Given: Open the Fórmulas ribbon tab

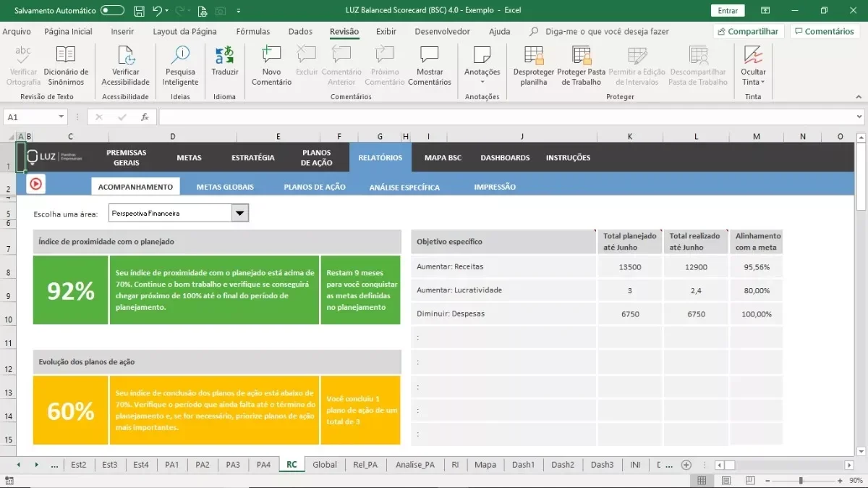Looking at the screenshot, I should click(x=253, y=31).
